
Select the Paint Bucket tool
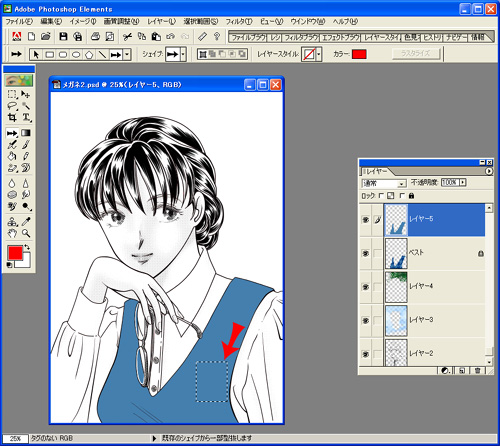(12, 156)
